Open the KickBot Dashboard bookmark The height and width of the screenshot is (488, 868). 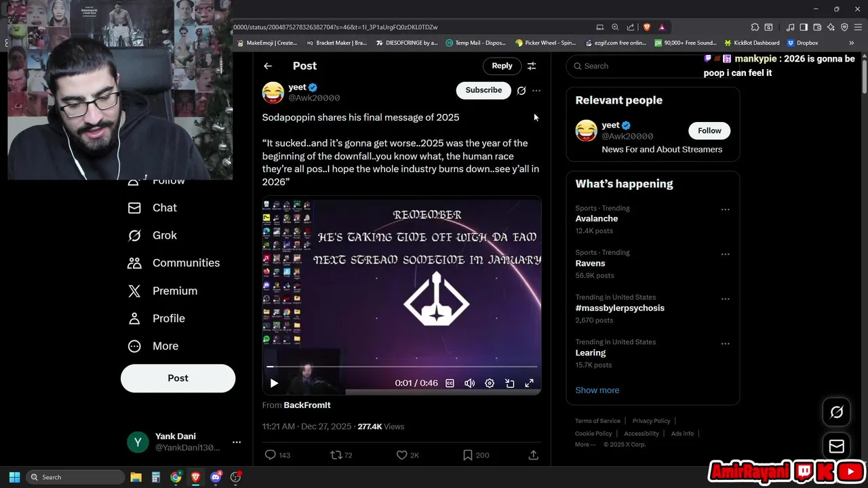pos(751,43)
